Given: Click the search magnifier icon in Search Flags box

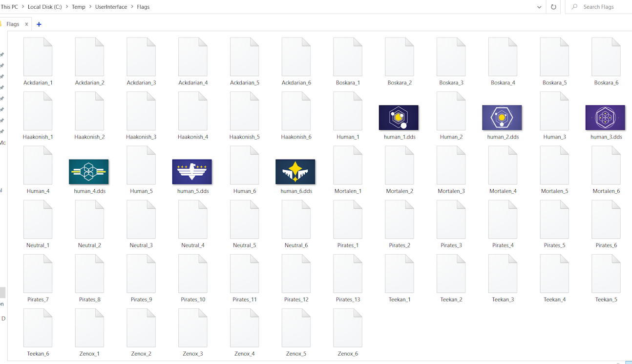Looking at the screenshot, I should pyautogui.click(x=574, y=7).
